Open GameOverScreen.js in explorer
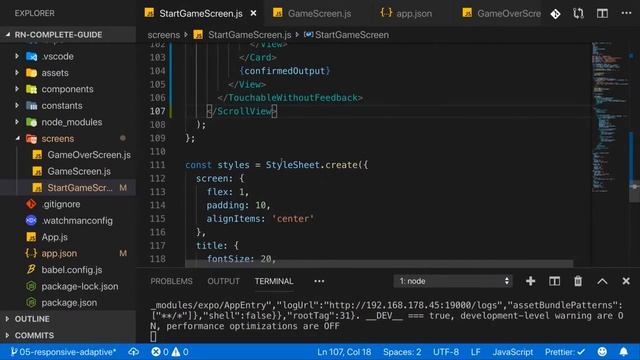This screenshot has height=360, width=640. pos(89,155)
